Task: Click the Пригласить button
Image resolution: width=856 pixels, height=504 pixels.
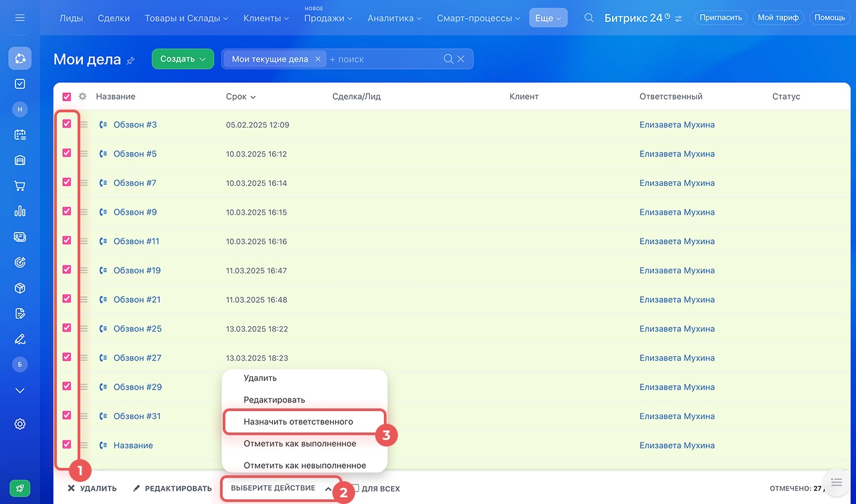Action: (x=721, y=18)
